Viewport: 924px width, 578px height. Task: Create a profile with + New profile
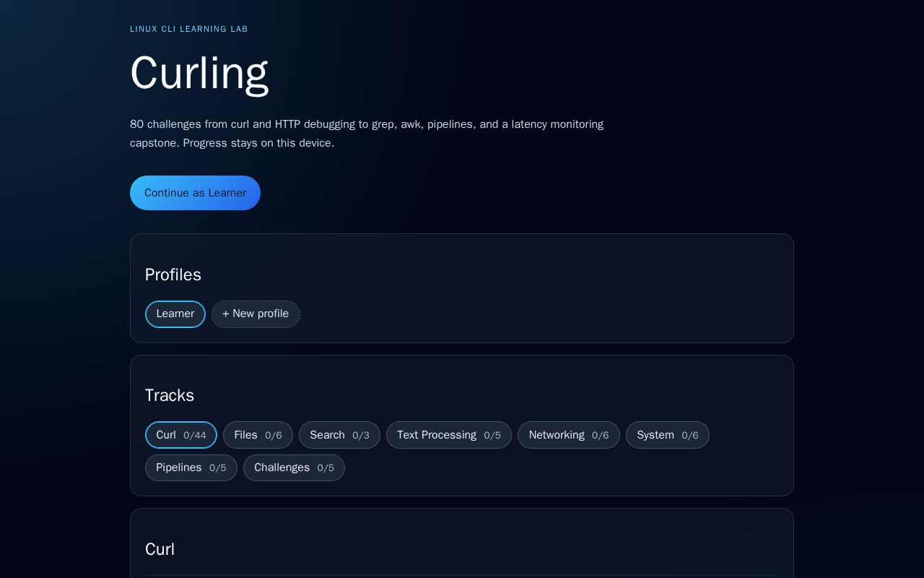[x=256, y=314]
